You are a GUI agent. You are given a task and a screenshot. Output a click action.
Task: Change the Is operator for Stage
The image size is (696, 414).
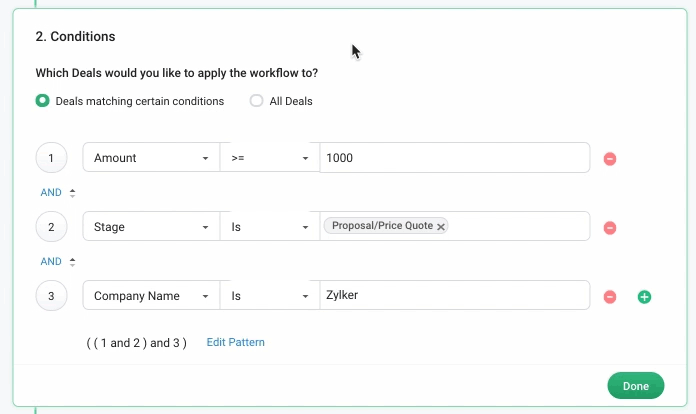pos(269,227)
